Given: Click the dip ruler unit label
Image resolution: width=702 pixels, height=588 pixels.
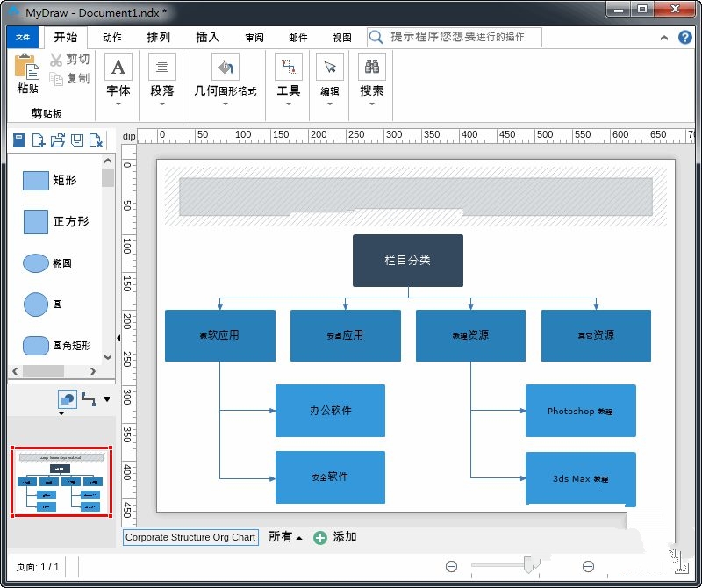Looking at the screenshot, I should point(129,136).
